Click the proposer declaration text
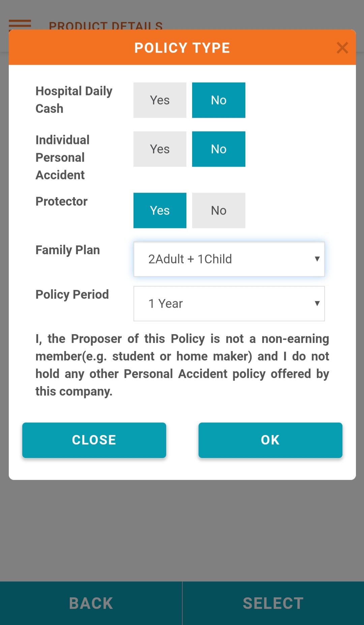This screenshot has width=364, height=625. [x=182, y=365]
